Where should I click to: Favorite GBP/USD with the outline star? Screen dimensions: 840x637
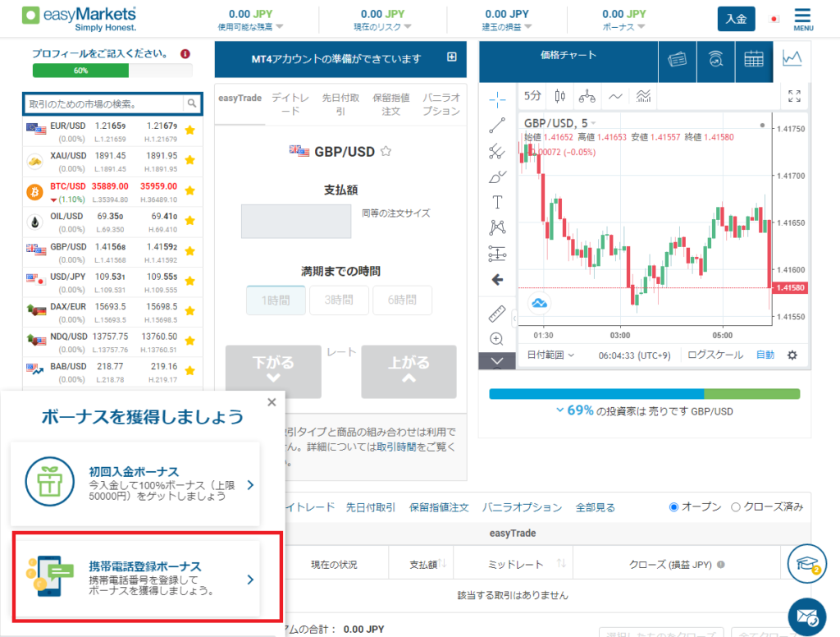pyautogui.click(x=386, y=151)
